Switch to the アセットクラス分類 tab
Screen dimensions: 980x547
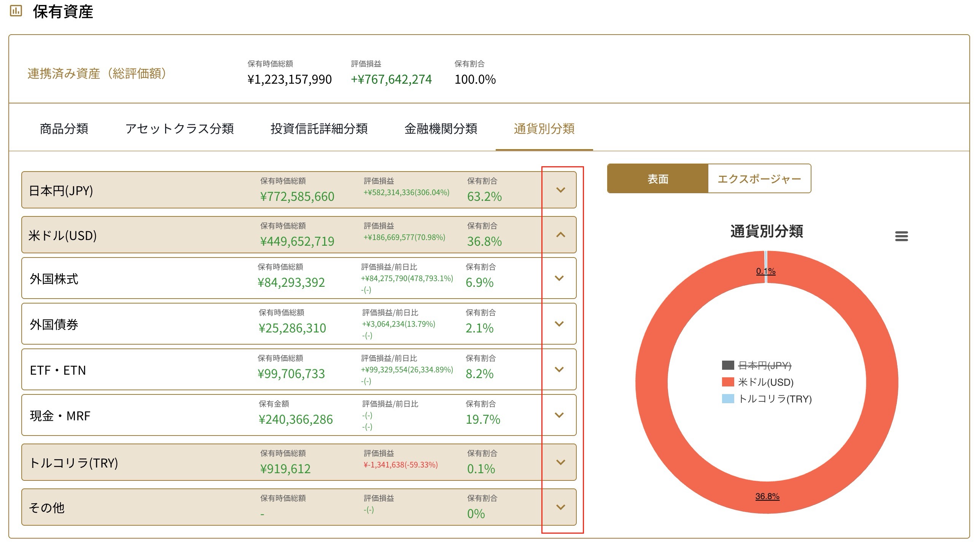tap(180, 129)
